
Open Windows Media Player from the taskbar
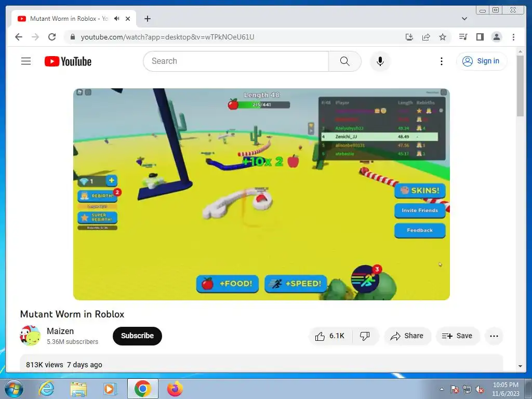click(x=110, y=389)
